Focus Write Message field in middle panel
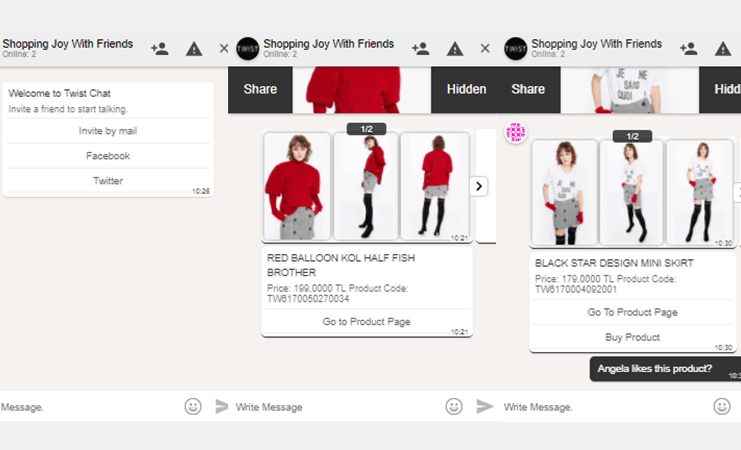Screen dimensions: 741x450 click(338, 407)
